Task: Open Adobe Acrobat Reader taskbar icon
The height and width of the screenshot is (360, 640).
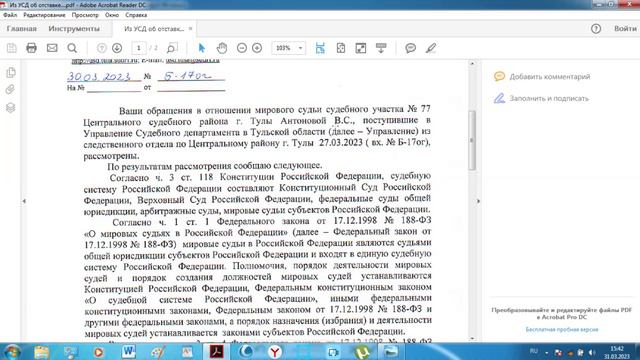Action: [x=216, y=352]
